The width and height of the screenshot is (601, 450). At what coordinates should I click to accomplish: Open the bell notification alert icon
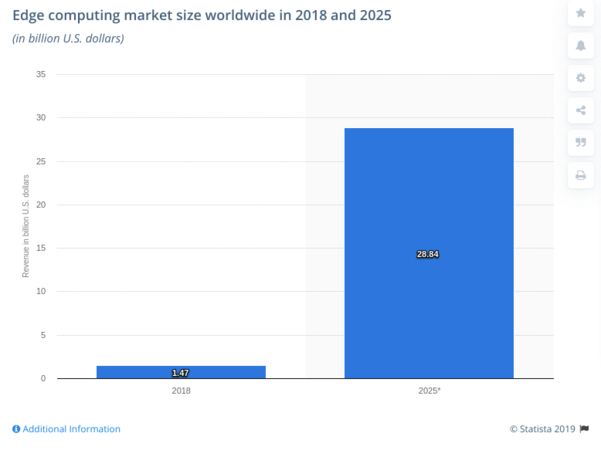click(x=580, y=45)
